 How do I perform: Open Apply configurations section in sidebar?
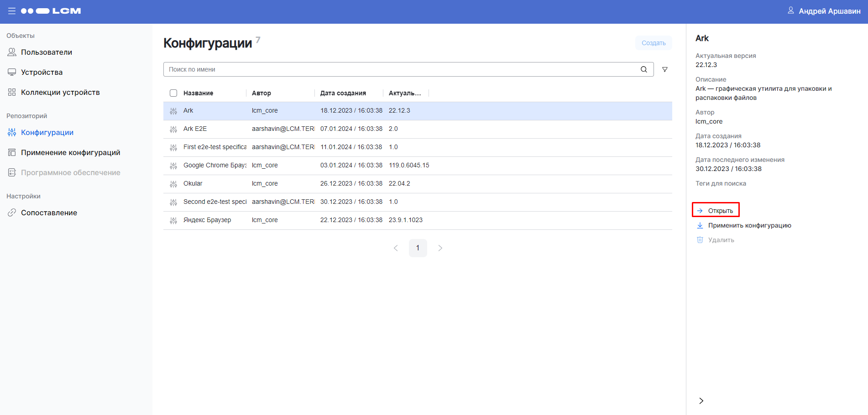(x=70, y=152)
